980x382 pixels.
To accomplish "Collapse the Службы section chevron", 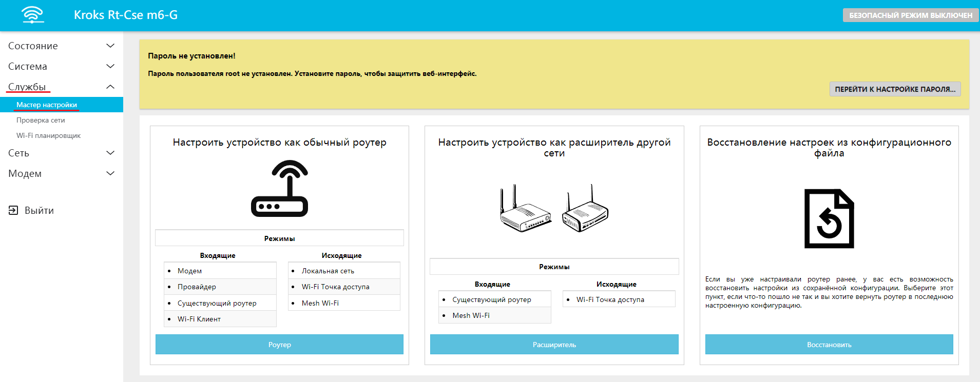I will click(x=110, y=87).
